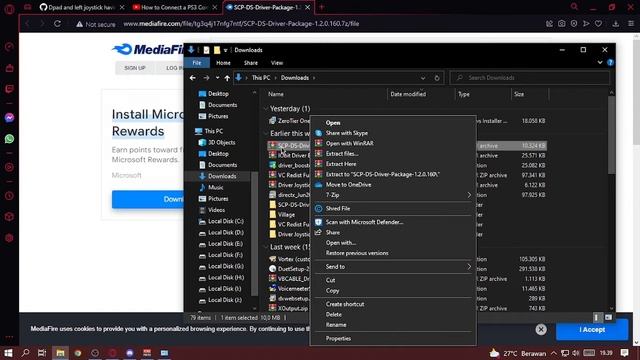
Task: Collapse the Yesterday (1) group
Action: click(x=266, y=109)
